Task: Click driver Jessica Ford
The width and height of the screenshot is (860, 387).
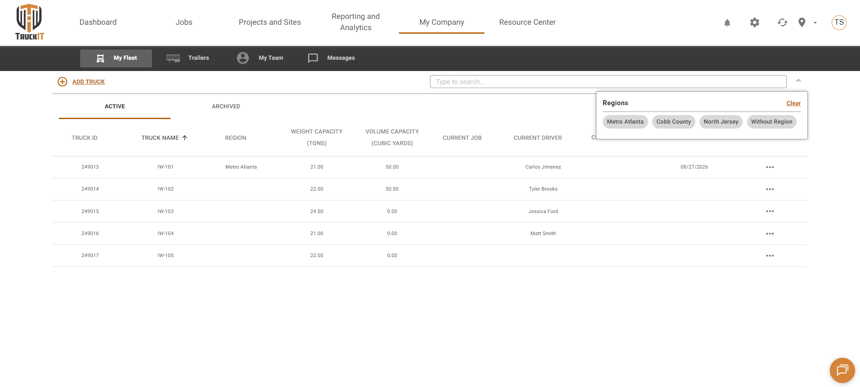Action: coord(543,211)
